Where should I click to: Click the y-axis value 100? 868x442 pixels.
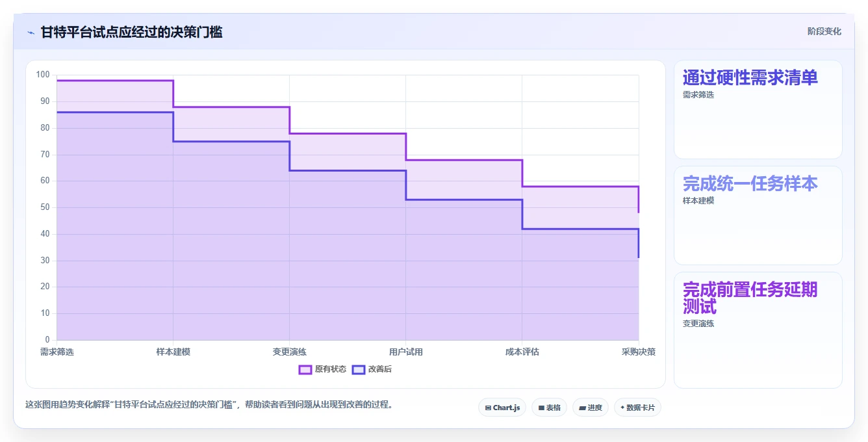tap(43, 75)
